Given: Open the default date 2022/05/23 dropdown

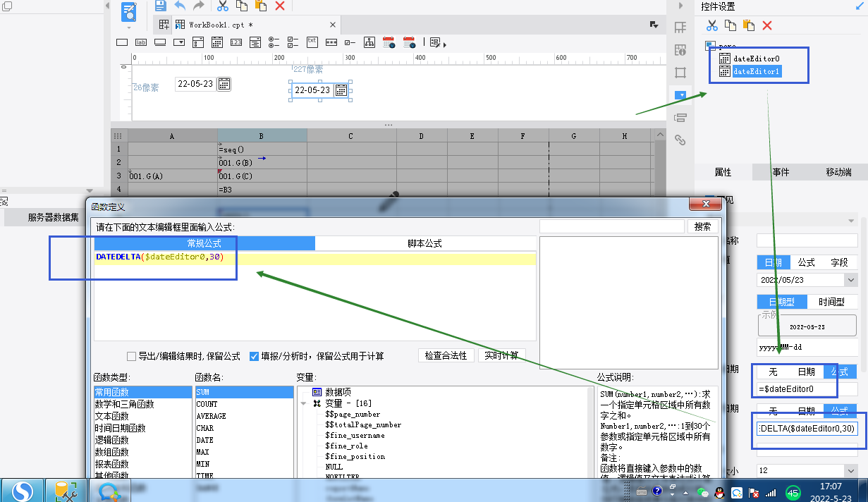Looking at the screenshot, I should point(851,280).
